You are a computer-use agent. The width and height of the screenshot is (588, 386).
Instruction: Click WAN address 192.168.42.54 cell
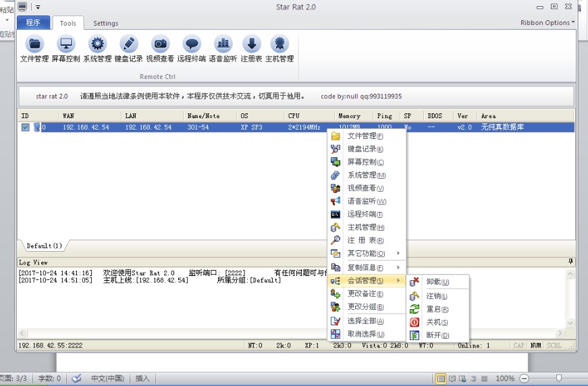pos(86,128)
